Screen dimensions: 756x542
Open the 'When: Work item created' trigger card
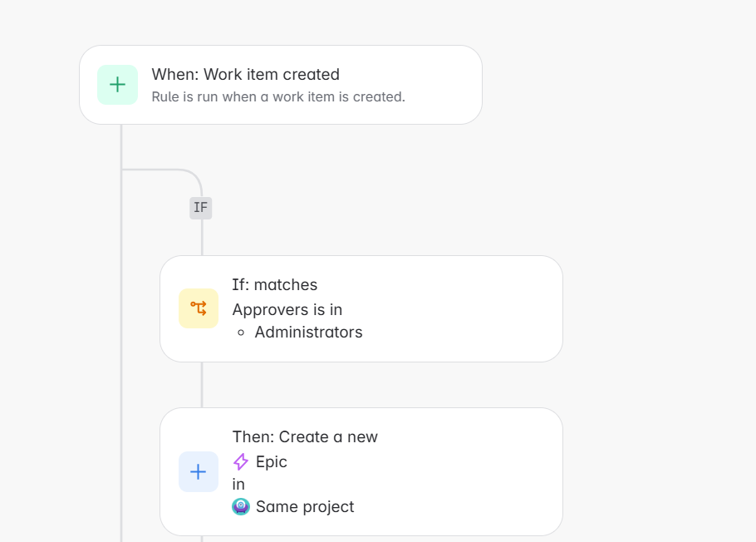point(281,85)
